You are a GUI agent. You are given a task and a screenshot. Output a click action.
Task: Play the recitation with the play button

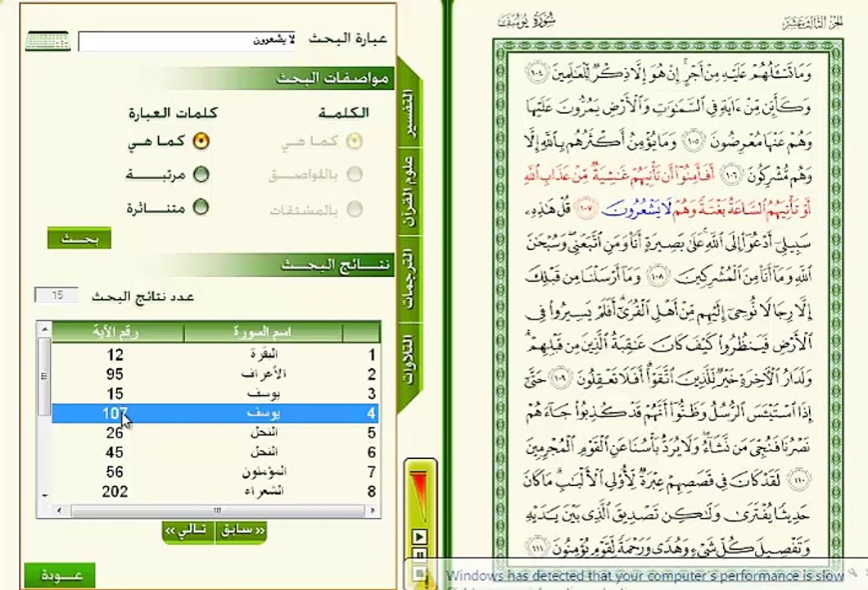[419, 536]
